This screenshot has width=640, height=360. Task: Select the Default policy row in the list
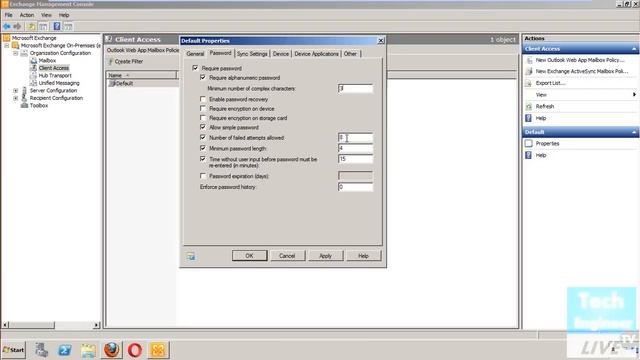(x=142, y=83)
